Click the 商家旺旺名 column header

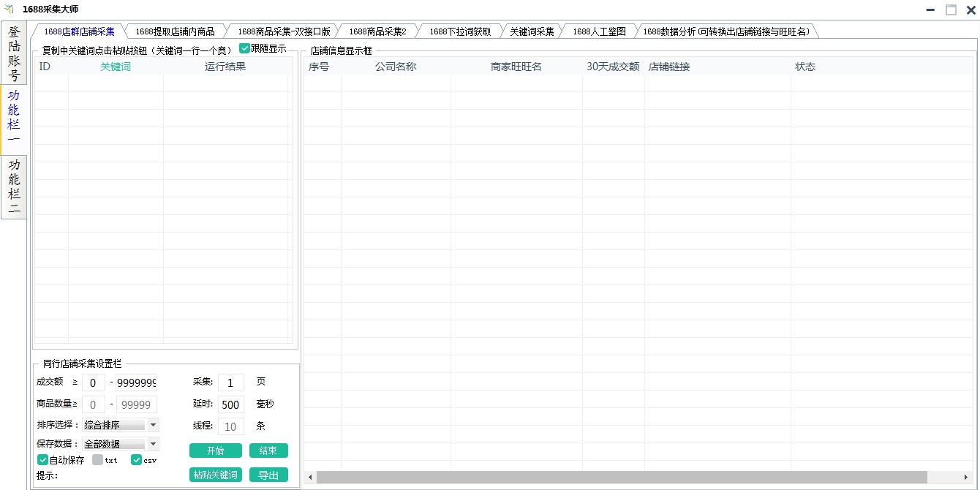[516, 67]
